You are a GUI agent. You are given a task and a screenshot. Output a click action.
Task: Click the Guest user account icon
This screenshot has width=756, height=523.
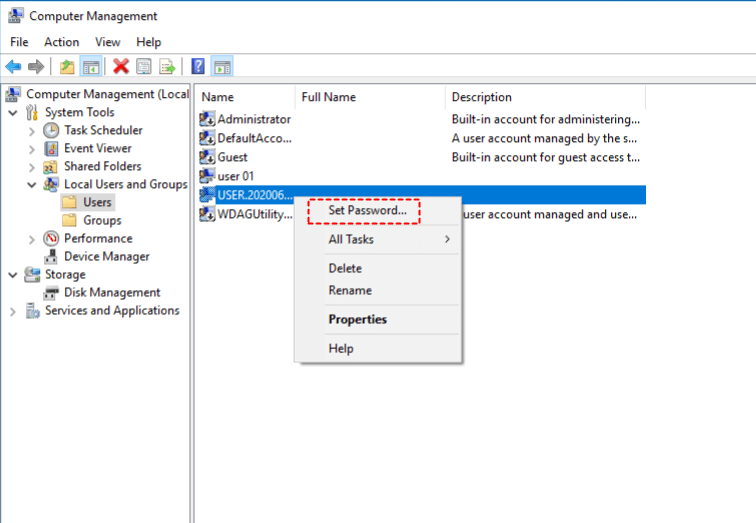[207, 157]
